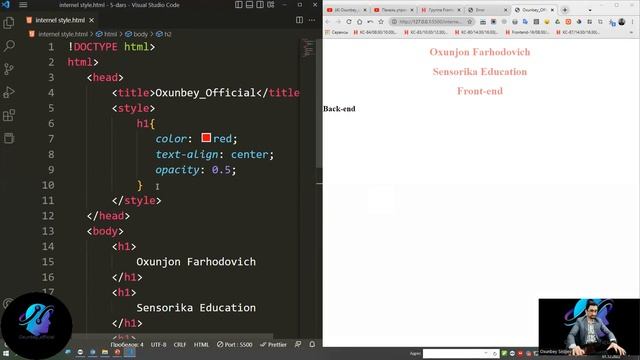The width and height of the screenshot is (640, 360).
Task: Click the Oxunjon Farhodovich heading in browser
Action: (480, 52)
